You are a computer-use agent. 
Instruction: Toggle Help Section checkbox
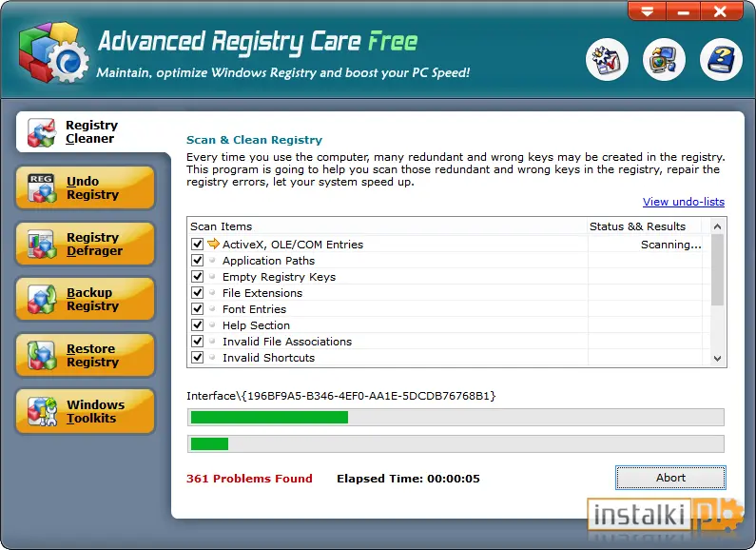click(197, 325)
